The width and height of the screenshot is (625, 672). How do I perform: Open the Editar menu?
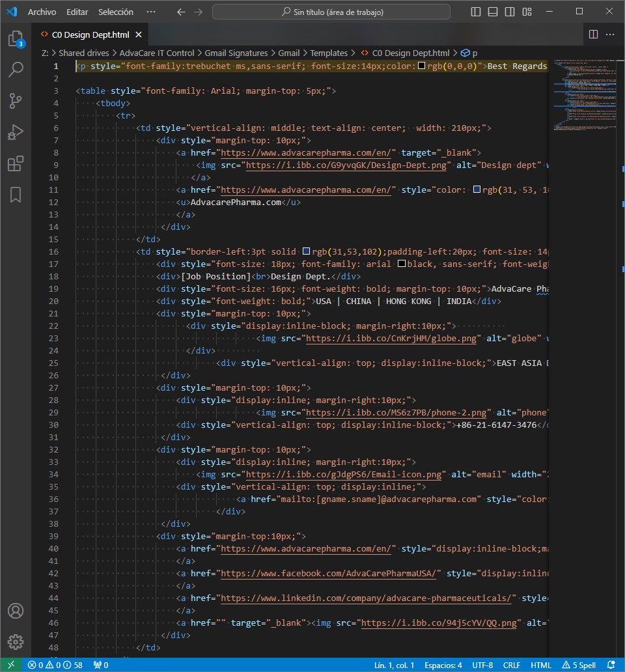pyautogui.click(x=77, y=12)
